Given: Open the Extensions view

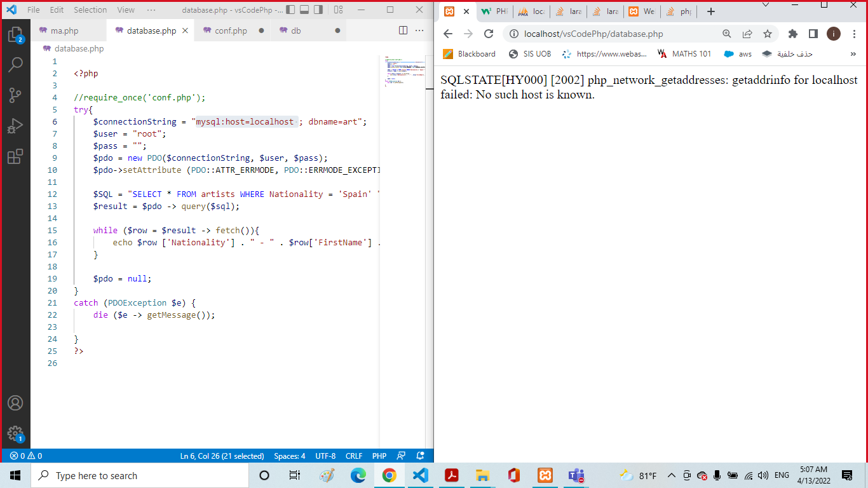Looking at the screenshot, I should tap(16, 156).
